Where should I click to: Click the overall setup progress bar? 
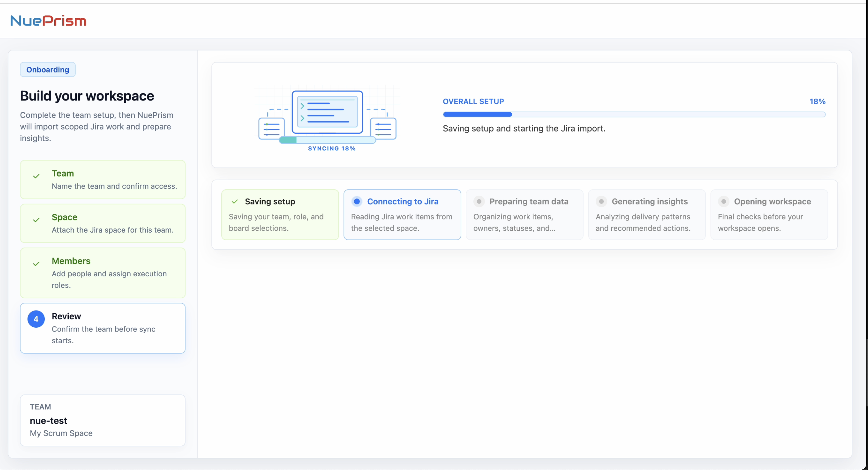tap(634, 115)
